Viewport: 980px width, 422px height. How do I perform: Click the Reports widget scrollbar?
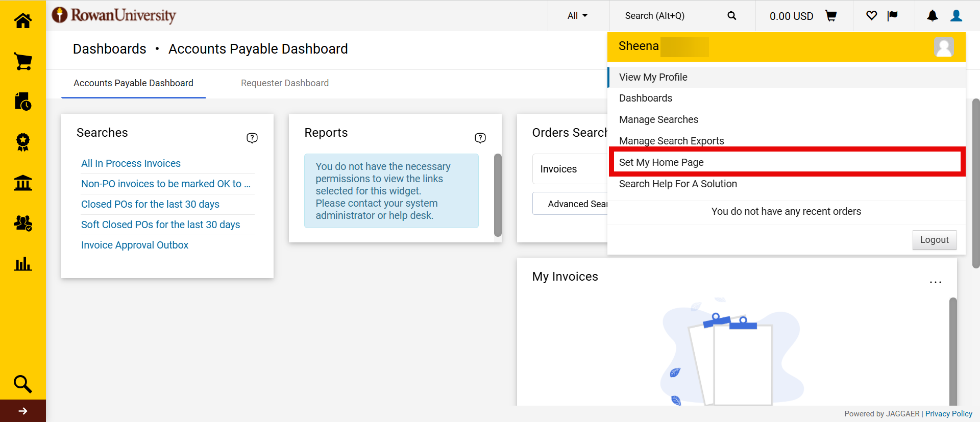click(x=498, y=195)
